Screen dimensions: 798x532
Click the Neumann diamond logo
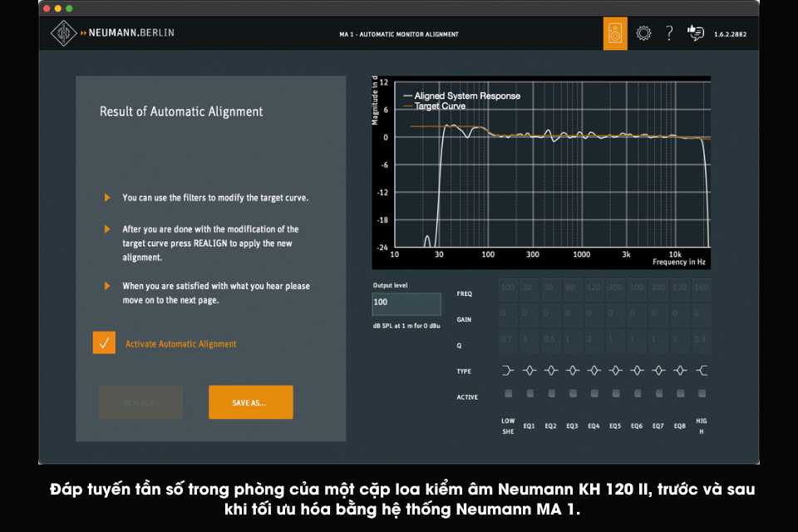(64, 33)
